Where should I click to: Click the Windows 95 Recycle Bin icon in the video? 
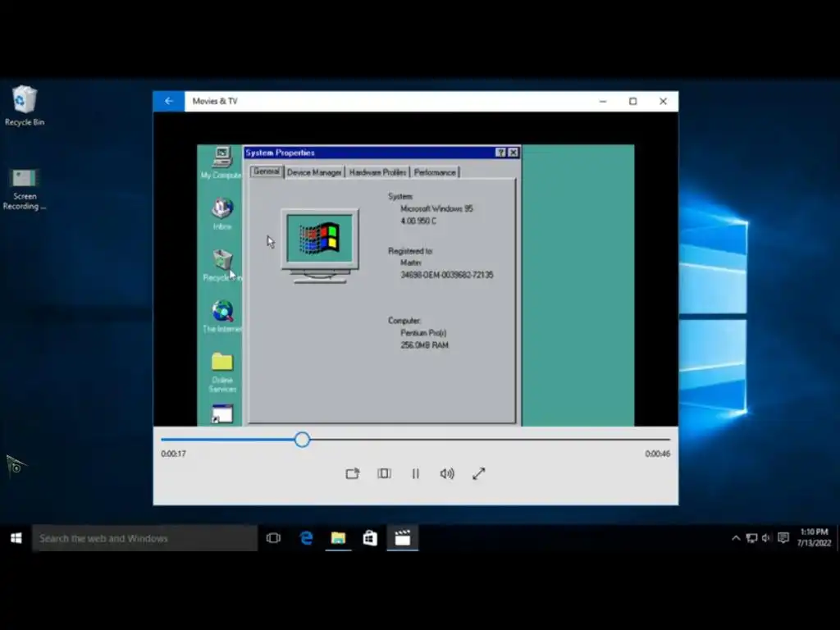point(222,265)
